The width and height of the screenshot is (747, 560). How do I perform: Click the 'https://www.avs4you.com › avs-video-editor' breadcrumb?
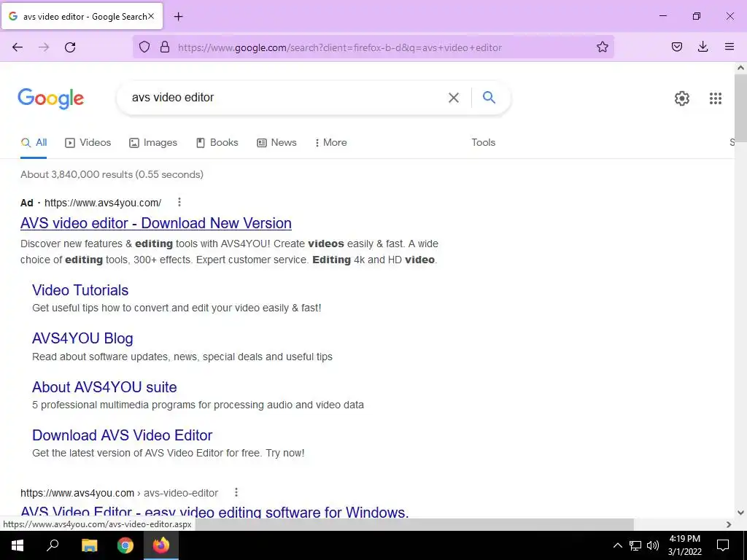coord(119,493)
